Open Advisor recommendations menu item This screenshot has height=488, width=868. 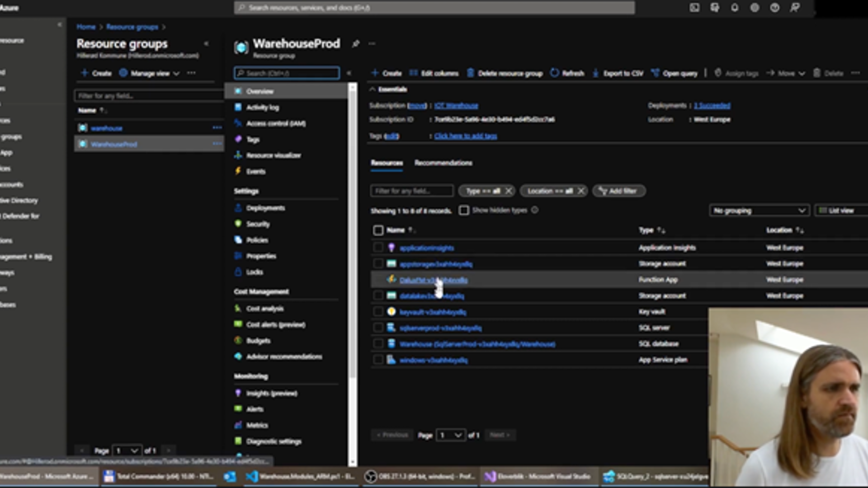284,357
